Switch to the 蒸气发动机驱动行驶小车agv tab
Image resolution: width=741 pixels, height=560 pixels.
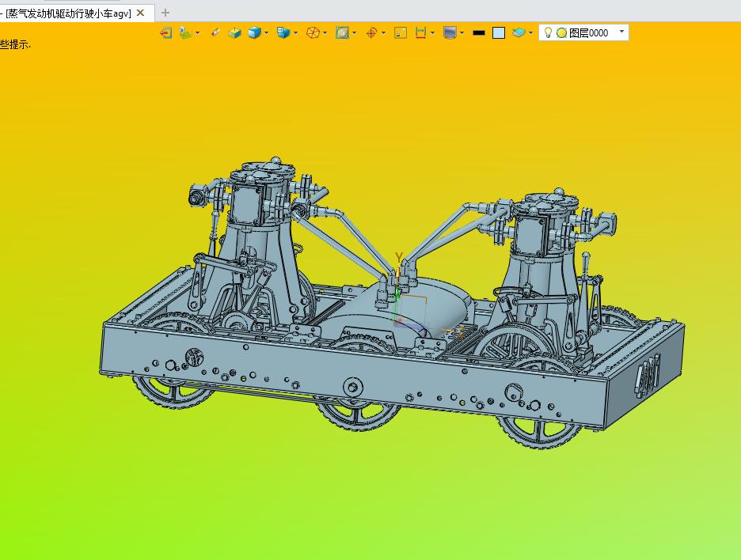[x=68, y=13]
